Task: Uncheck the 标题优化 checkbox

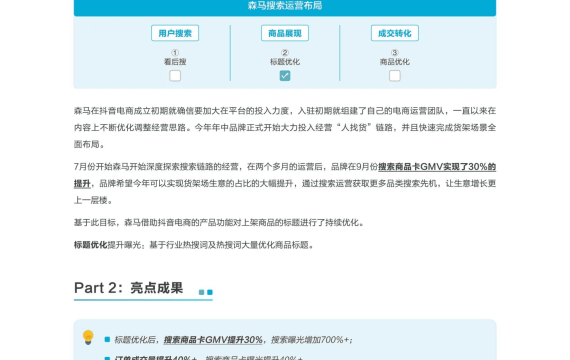Action: point(285,76)
